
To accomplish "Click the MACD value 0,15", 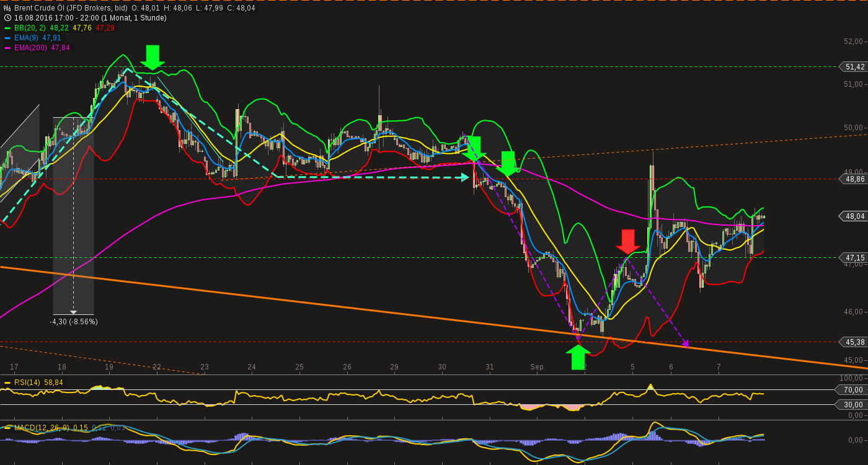I will pyautogui.click(x=81, y=428).
